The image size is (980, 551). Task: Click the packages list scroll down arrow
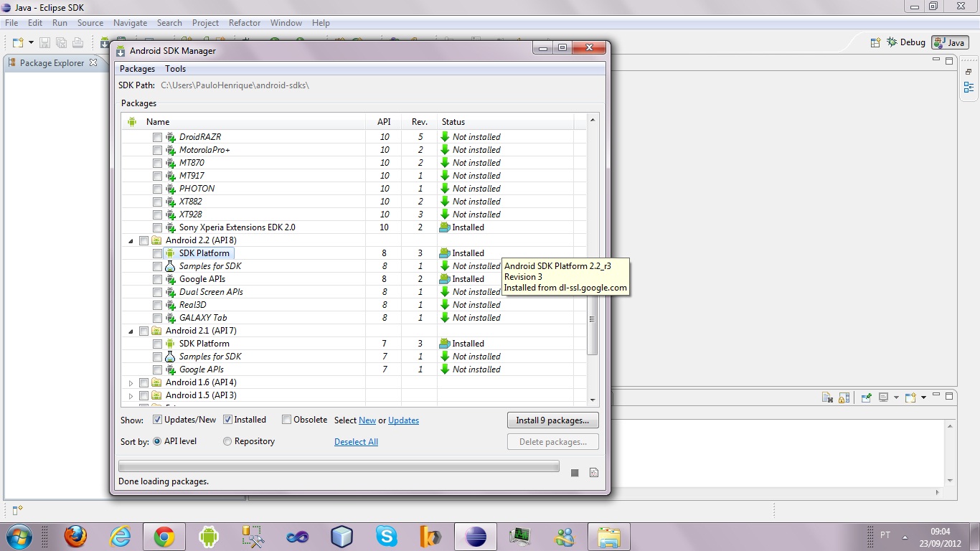[x=593, y=400]
